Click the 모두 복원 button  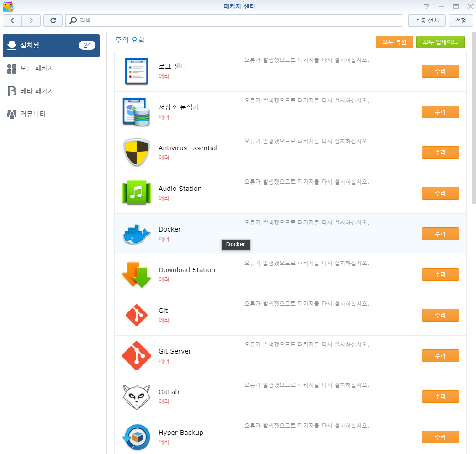tap(394, 42)
